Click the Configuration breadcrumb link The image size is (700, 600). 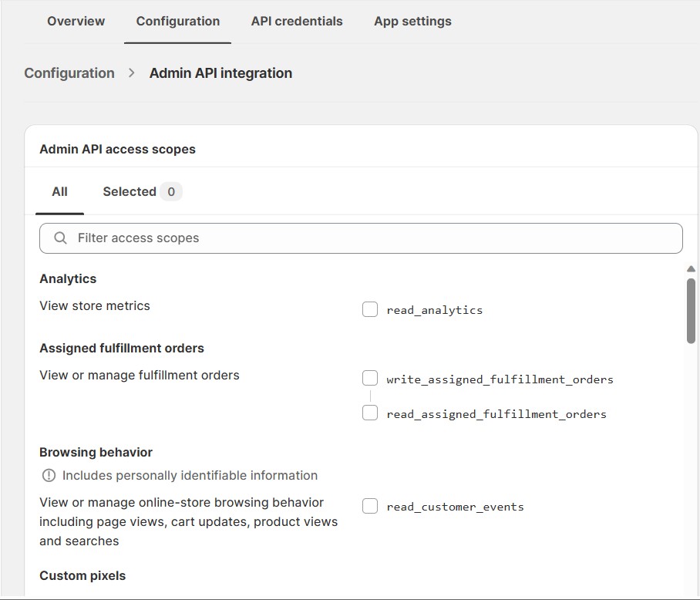pos(69,72)
